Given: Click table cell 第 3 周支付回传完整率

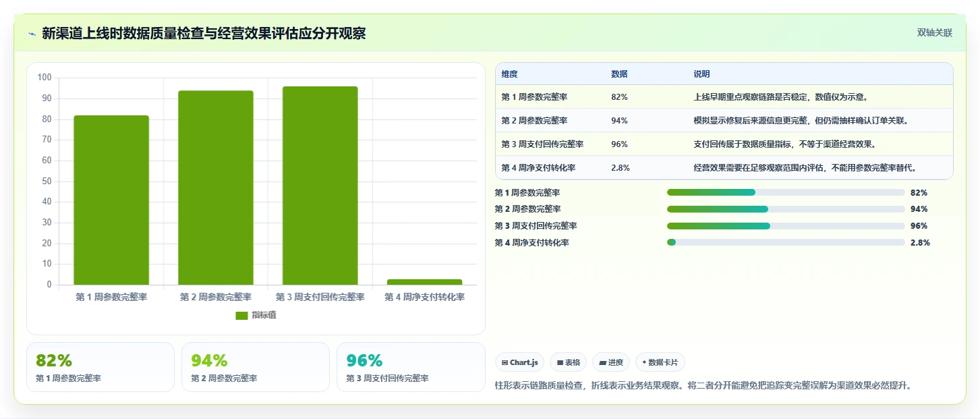Looking at the screenshot, I should 543,144.
